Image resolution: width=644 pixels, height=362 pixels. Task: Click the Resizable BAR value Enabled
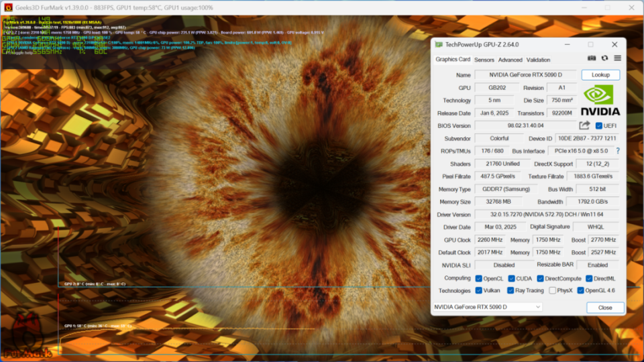click(x=598, y=265)
